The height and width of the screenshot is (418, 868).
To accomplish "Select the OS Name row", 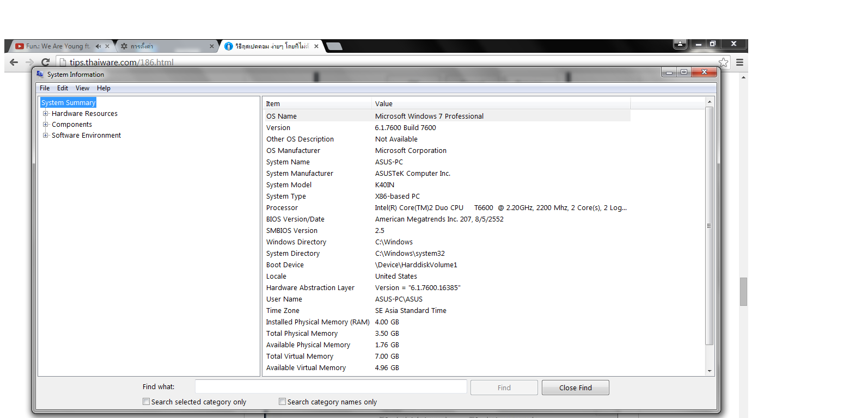I will (447, 116).
